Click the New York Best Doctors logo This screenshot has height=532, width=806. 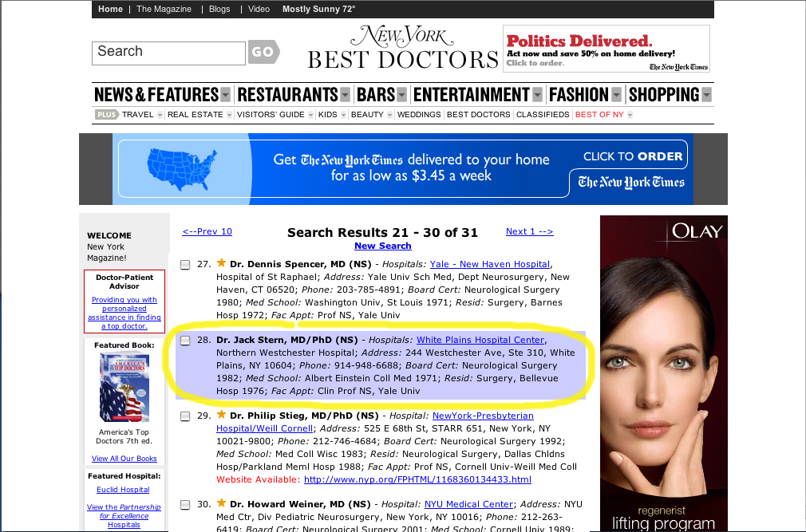click(x=402, y=48)
